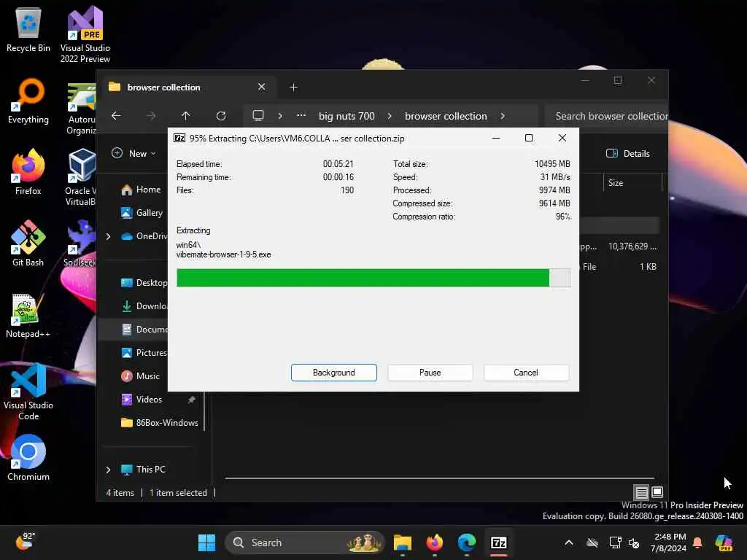Open Pictures in navigation pane
747x560 pixels.
(x=144, y=353)
